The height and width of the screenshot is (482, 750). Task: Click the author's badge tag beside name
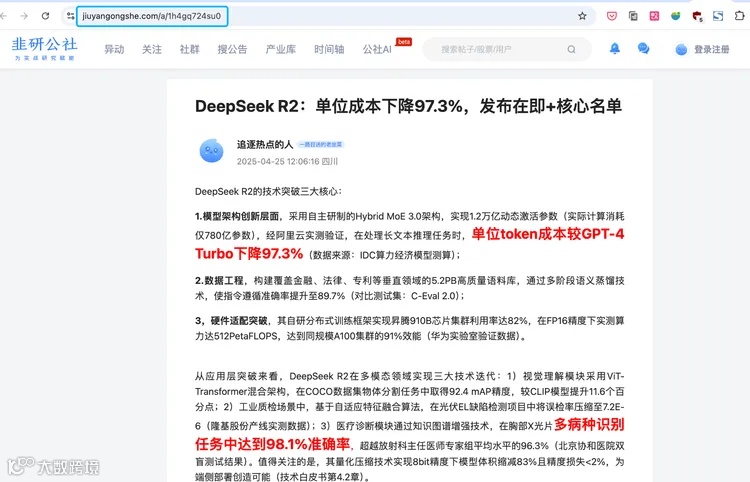(x=321, y=144)
